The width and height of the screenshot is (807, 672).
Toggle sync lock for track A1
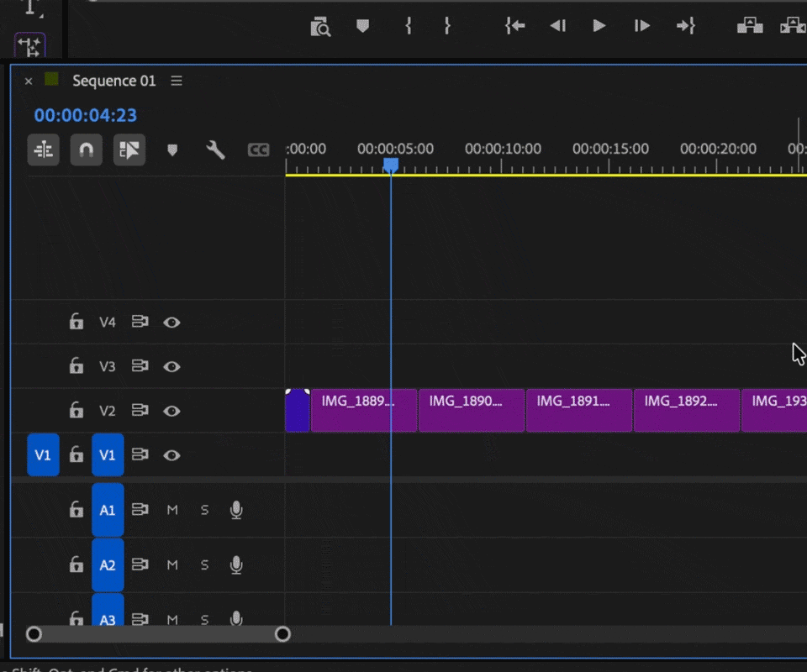[140, 510]
